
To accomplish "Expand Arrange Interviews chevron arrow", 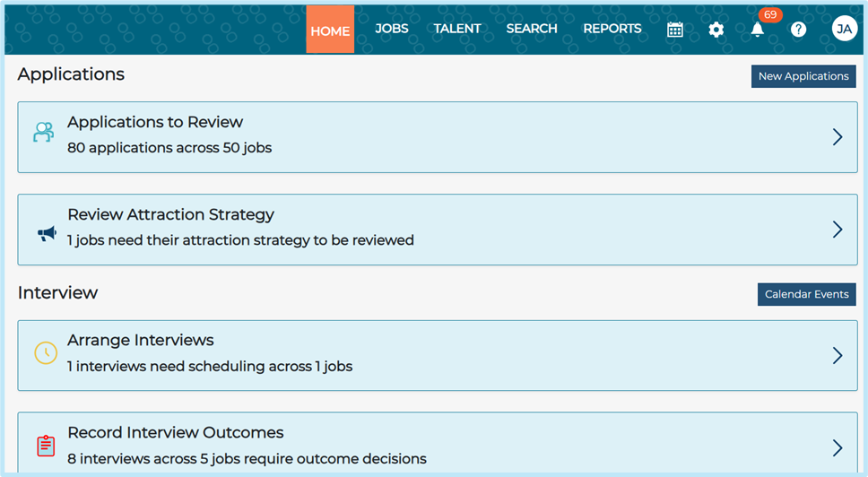I will click(838, 356).
